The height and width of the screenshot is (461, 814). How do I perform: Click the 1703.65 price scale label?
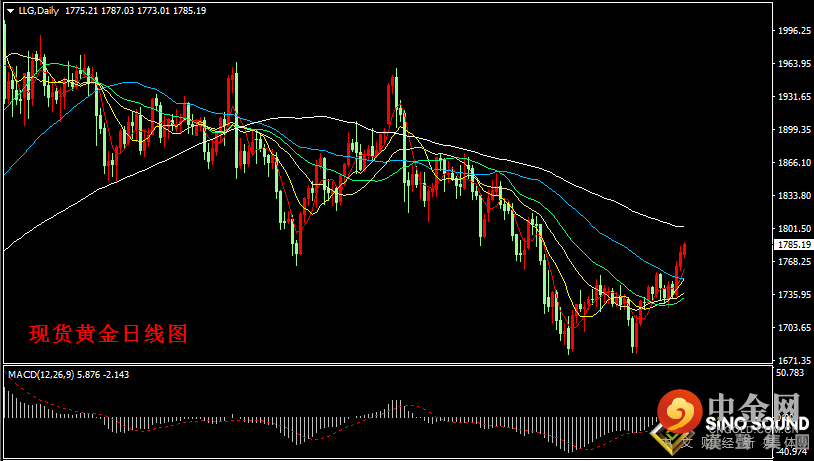(x=794, y=328)
